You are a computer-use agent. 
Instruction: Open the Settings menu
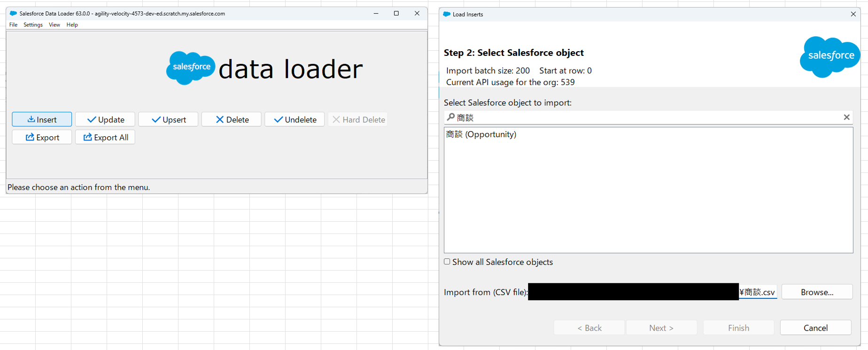33,25
